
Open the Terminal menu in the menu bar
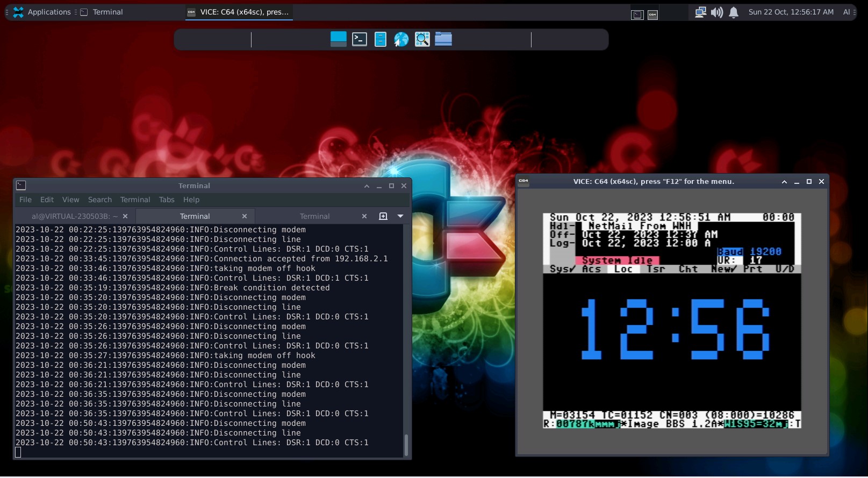coord(135,199)
